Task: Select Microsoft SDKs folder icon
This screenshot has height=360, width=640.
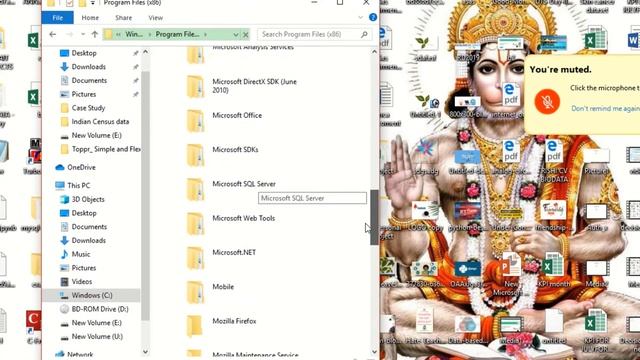Action: [x=195, y=155]
